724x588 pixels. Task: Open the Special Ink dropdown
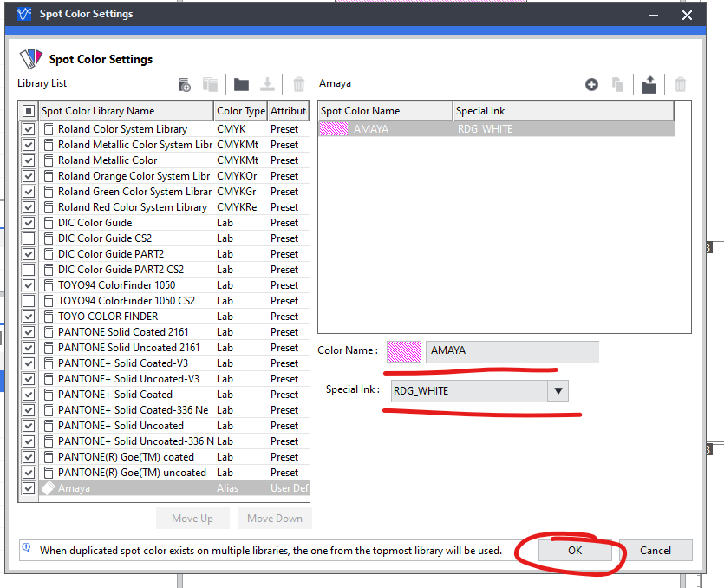[x=558, y=391]
